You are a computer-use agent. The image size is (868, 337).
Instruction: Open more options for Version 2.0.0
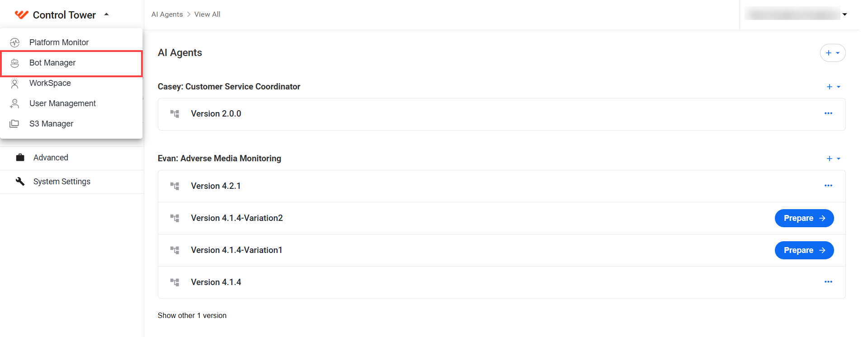tap(828, 113)
